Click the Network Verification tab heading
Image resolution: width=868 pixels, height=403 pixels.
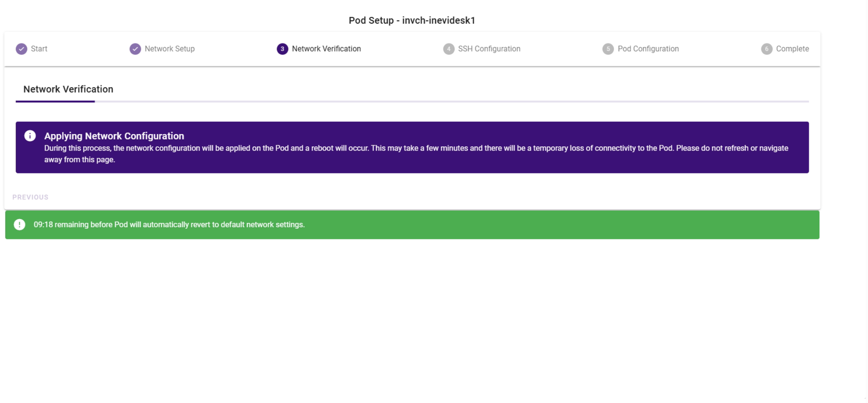pos(68,89)
